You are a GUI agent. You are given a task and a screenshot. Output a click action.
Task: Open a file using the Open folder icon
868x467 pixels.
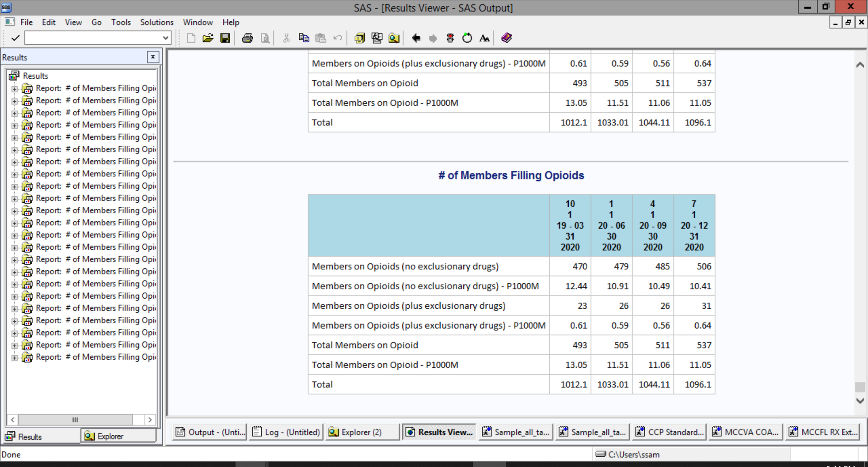208,38
